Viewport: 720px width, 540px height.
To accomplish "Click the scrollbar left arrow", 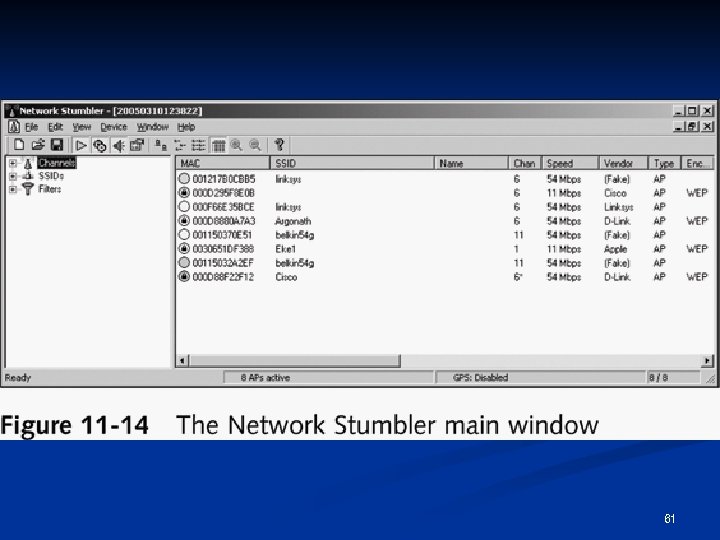I will pos(182,360).
